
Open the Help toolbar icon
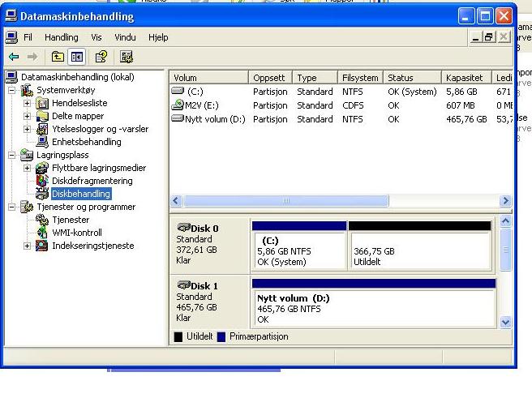pyautogui.click(x=101, y=57)
